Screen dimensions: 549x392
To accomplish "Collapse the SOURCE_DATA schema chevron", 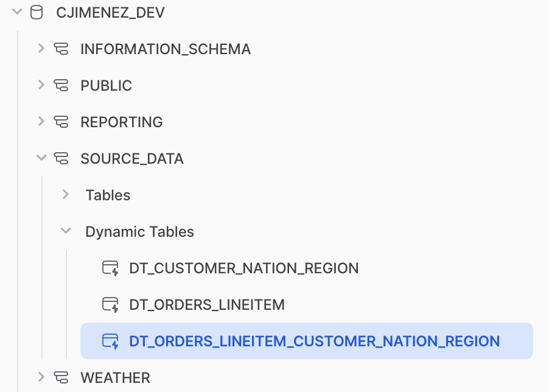I will tap(41, 158).
